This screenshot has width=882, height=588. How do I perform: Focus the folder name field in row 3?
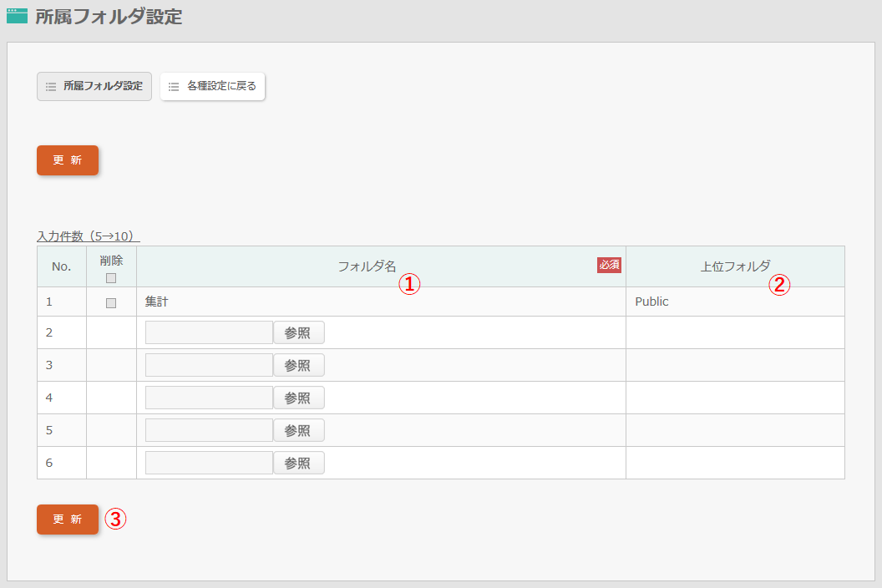pos(209,365)
